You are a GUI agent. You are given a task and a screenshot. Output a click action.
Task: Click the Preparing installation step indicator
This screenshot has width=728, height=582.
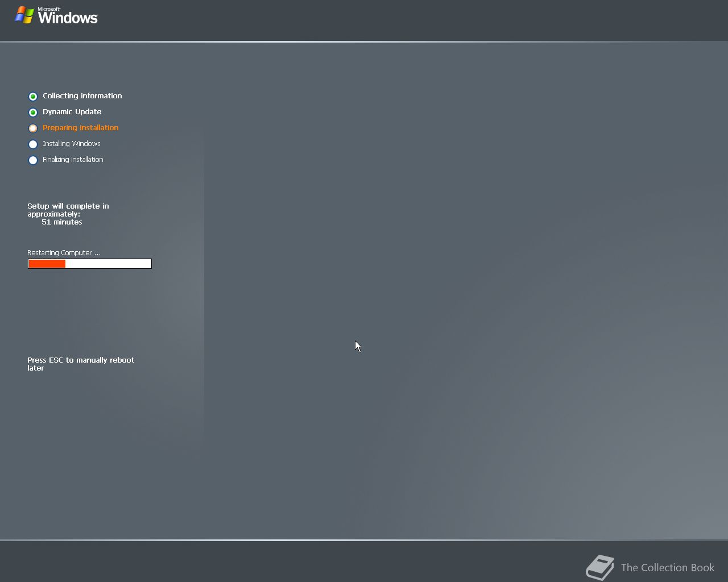33,128
